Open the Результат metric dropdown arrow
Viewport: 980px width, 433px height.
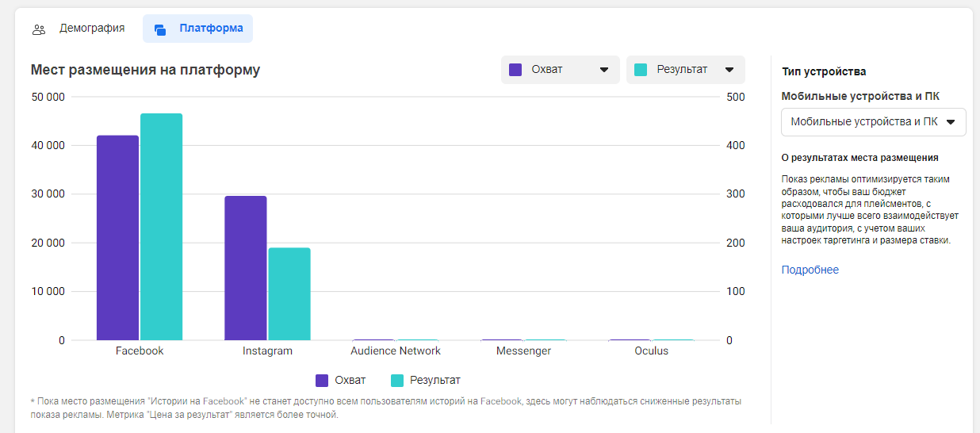click(729, 70)
